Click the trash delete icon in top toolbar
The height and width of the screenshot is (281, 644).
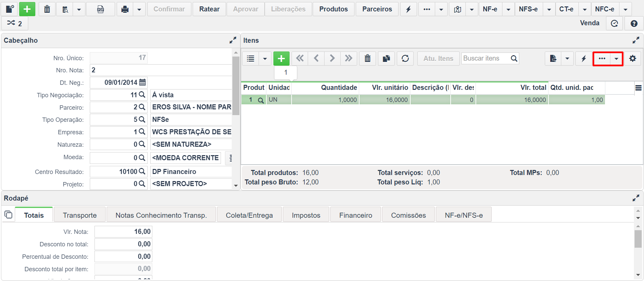click(47, 9)
